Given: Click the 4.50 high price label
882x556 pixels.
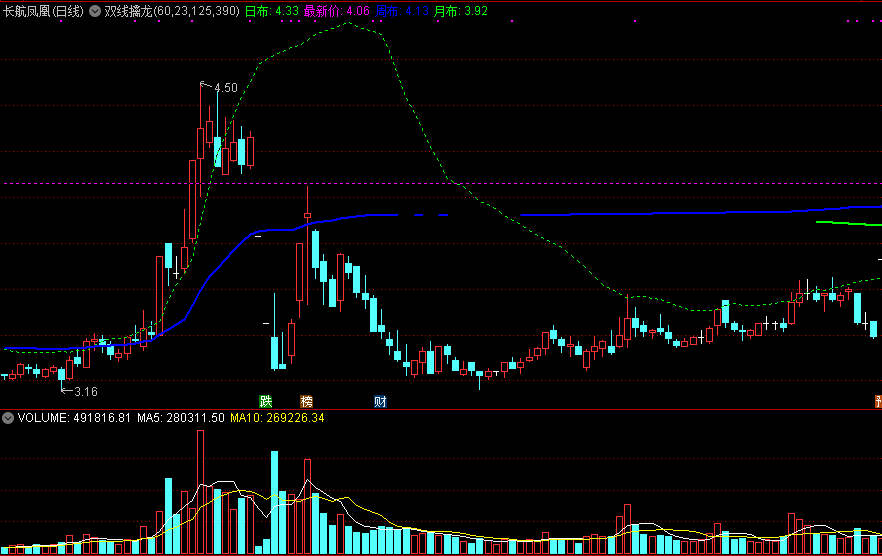Looking at the screenshot, I should pyautogui.click(x=226, y=88).
